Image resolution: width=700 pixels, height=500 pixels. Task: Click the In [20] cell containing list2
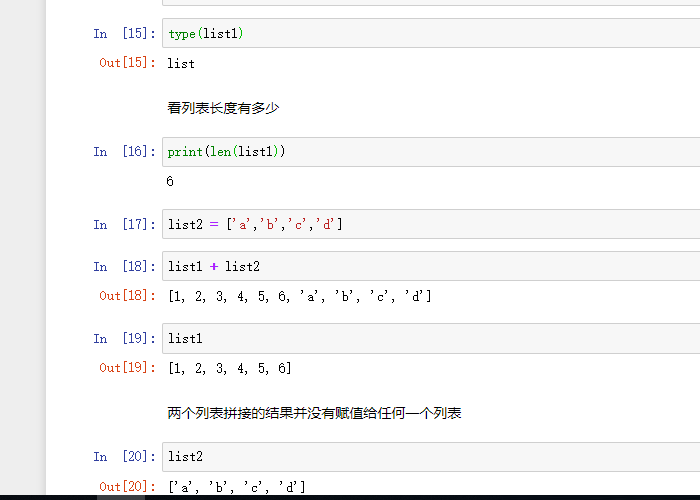(431, 457)
